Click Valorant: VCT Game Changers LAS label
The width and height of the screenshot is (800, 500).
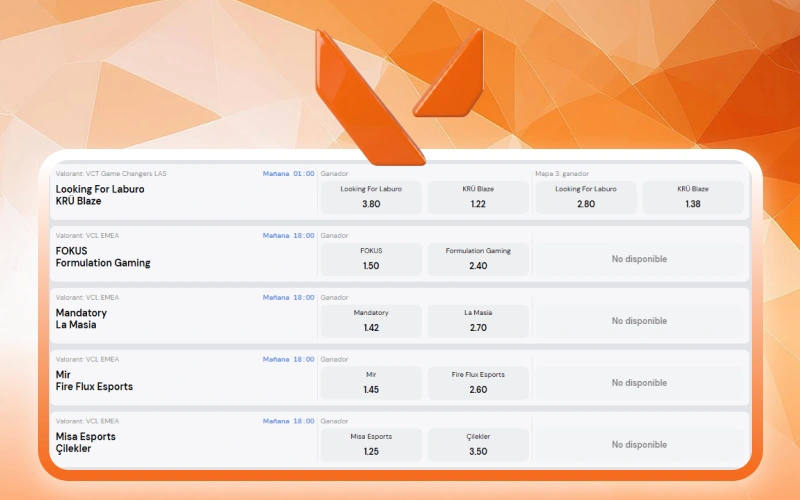click(111, 173)
